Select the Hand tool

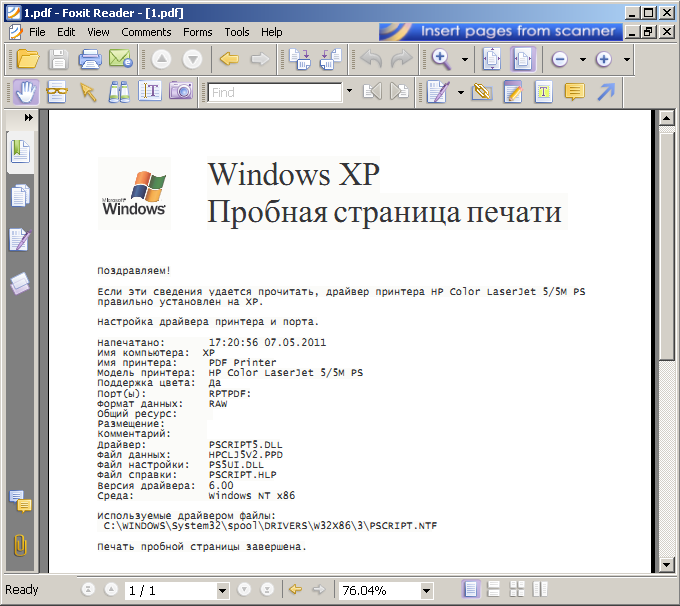coord(26,92)
